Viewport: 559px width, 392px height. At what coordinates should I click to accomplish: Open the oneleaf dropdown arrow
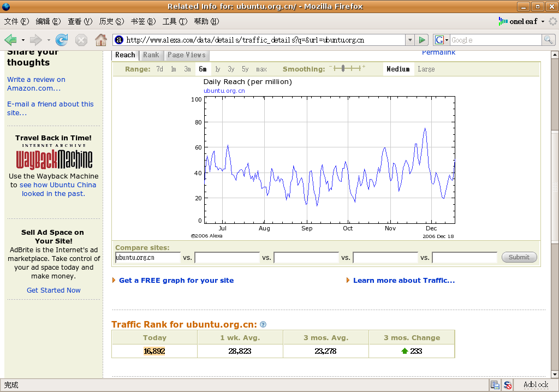pyautogui.click(x=543, y=21)
